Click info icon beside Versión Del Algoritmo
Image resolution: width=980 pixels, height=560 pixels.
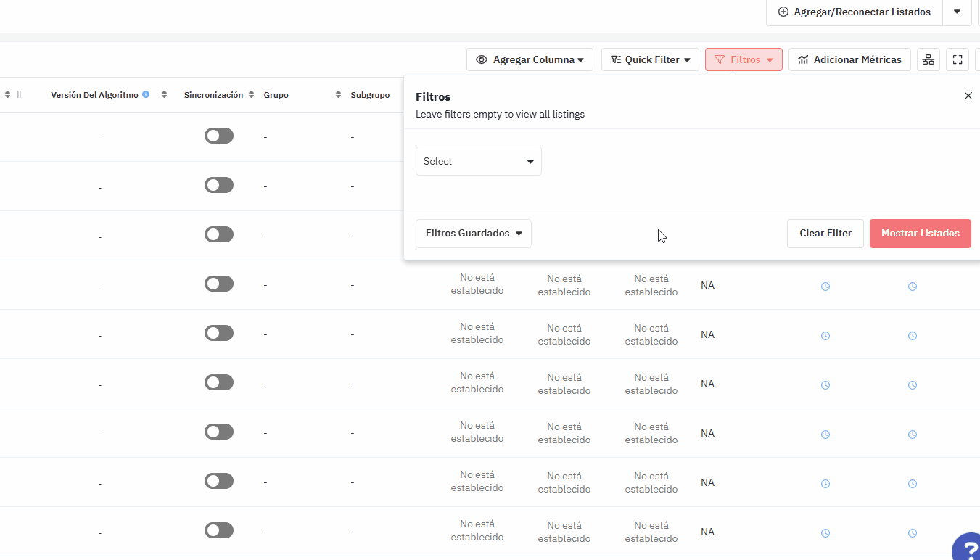click(x=146, y=95)
